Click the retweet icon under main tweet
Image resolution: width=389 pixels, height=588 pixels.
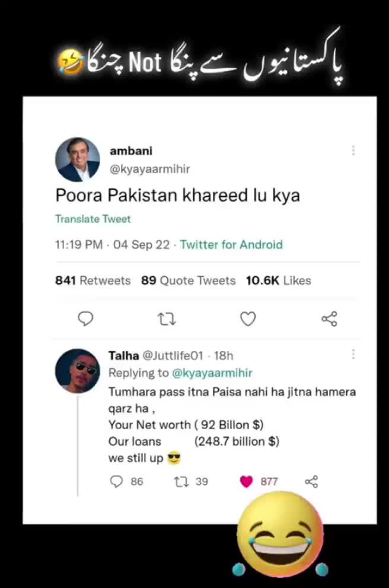click(167, 319)
